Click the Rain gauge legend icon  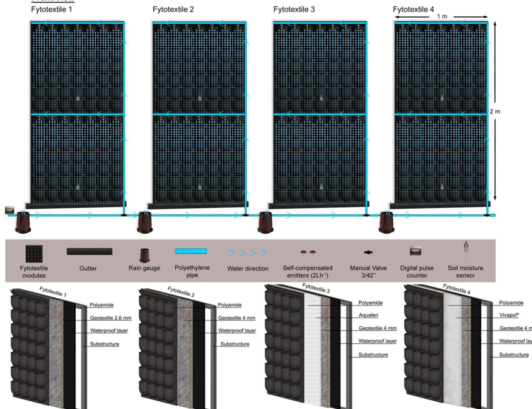144,255
